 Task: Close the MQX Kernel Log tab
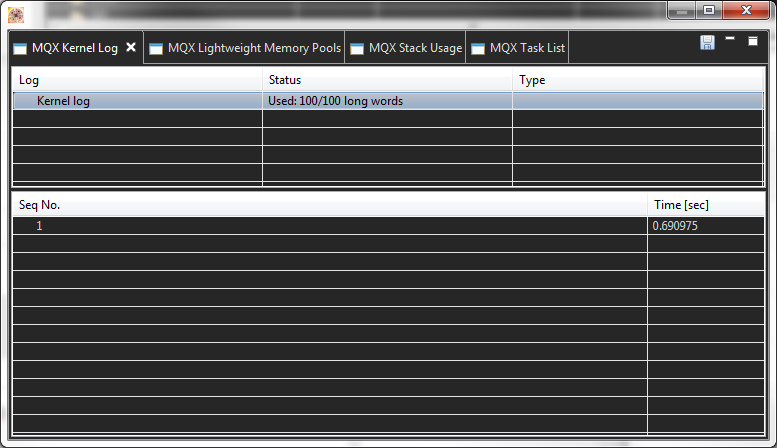coord(131,47)
